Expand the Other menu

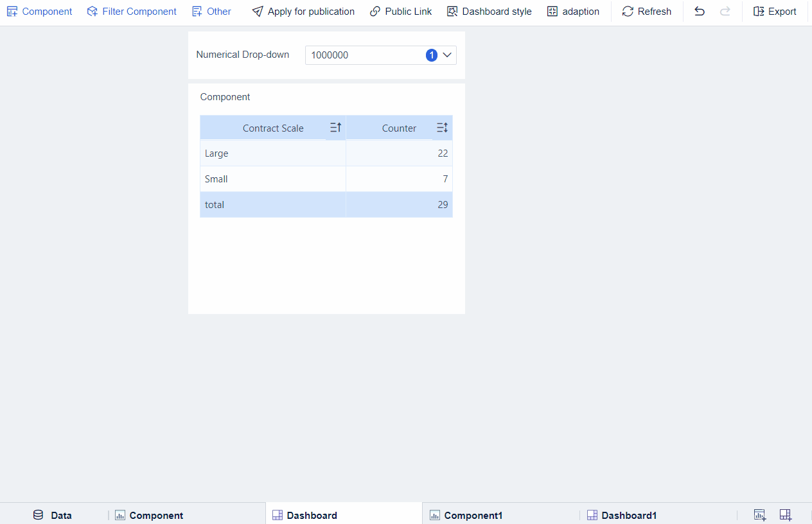(211, 11)
